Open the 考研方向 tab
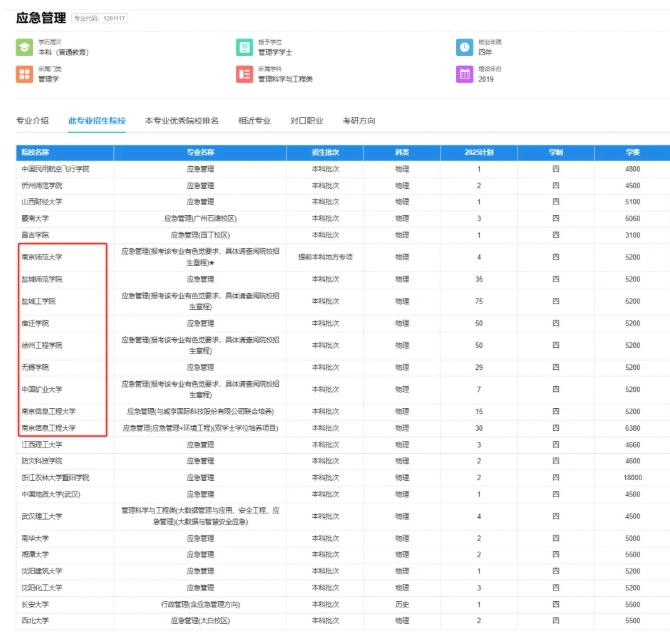Screen dimensions: 670x636 (x=359, y=121)
